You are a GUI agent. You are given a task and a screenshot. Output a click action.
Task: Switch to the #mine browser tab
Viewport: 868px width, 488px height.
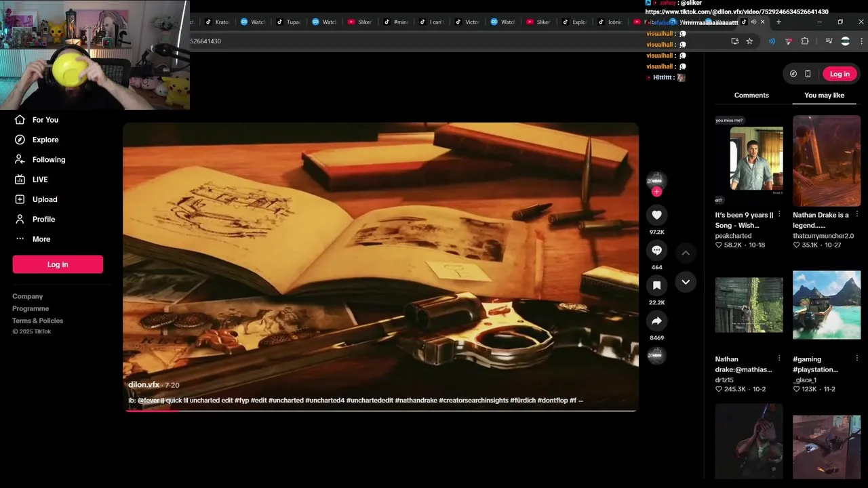point(395,22)
